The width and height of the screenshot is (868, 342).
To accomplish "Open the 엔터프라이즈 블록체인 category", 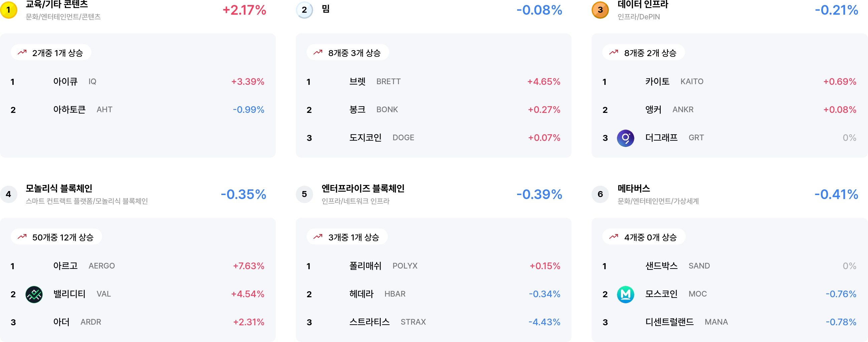I will pyautogui.click(x=363, y=188).
